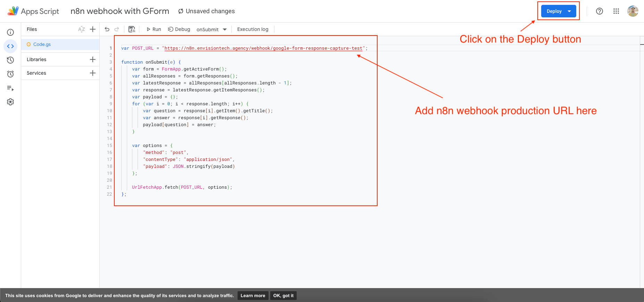Open Project Settings gear icon
The height and width of the screenshot is (302, 644).
coord(10,102)
